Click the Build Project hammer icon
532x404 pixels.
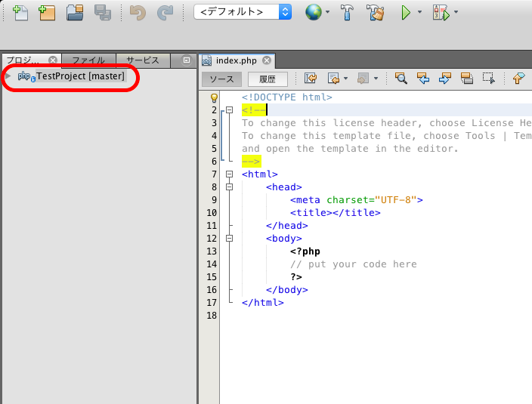[x=347, y=13]
